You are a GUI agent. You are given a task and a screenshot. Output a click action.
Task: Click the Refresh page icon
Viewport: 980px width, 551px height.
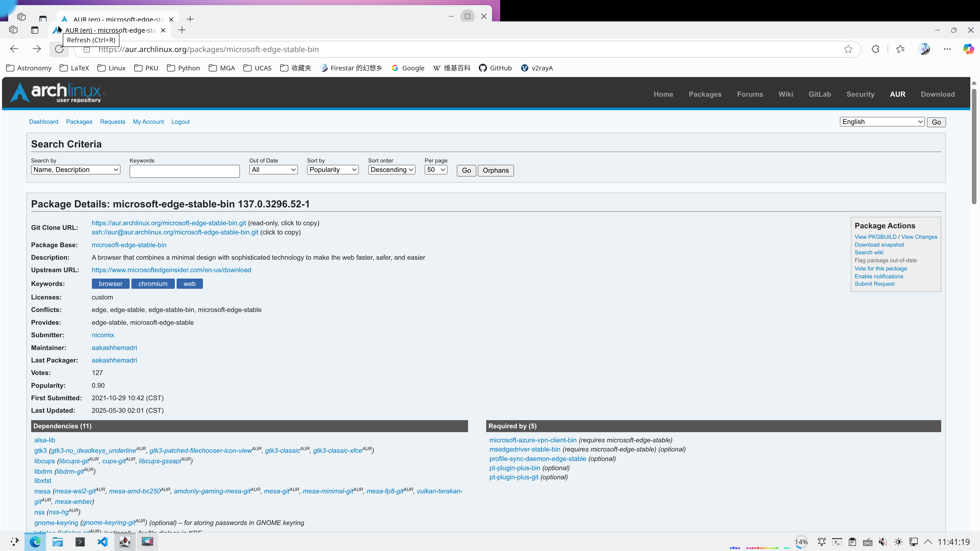(59, 49)
